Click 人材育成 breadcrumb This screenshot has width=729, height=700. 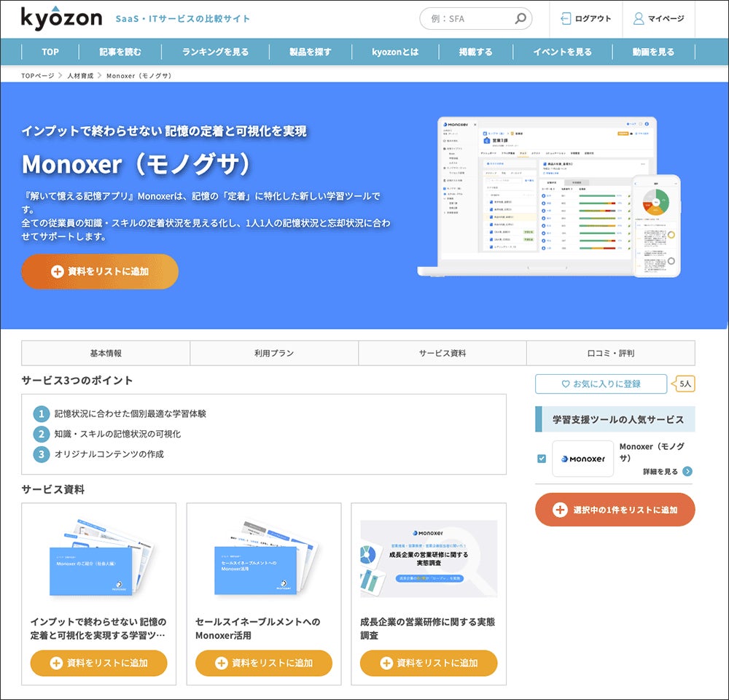(x=80, y=76)
